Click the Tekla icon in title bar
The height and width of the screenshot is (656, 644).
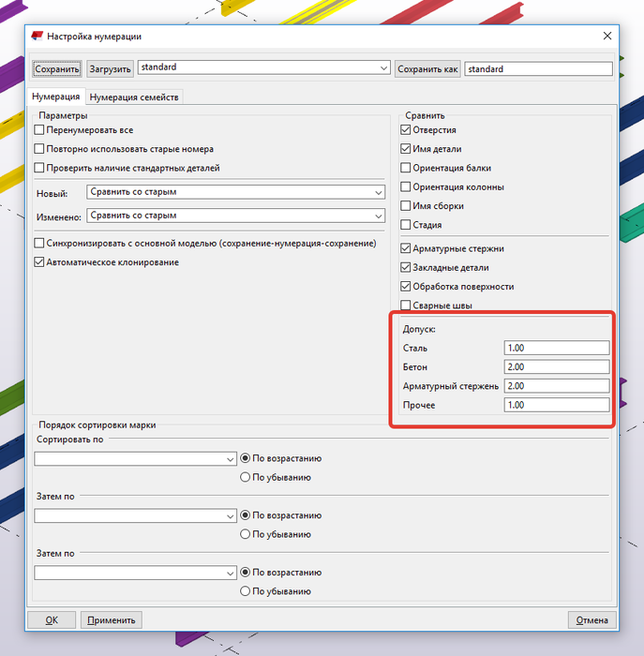click(37, 36)
